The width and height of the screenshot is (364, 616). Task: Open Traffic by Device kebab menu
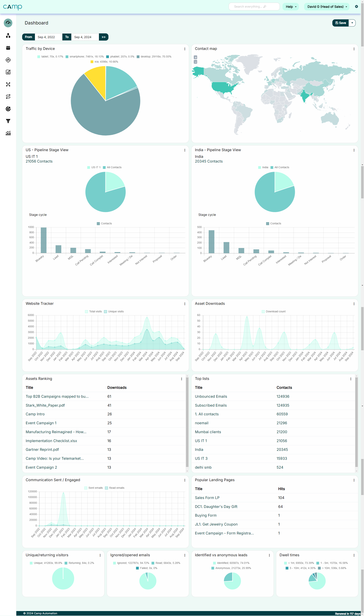click(x=185, y=49)
